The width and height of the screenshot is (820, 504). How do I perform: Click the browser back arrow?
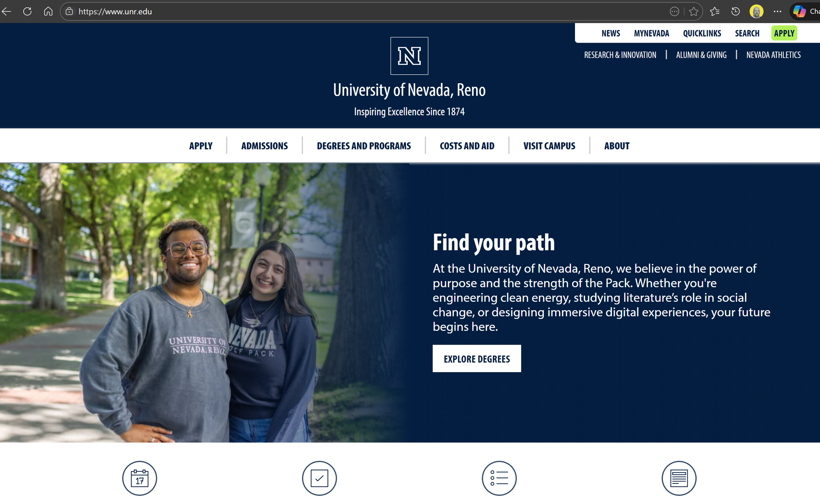click(x=7, y=11)
